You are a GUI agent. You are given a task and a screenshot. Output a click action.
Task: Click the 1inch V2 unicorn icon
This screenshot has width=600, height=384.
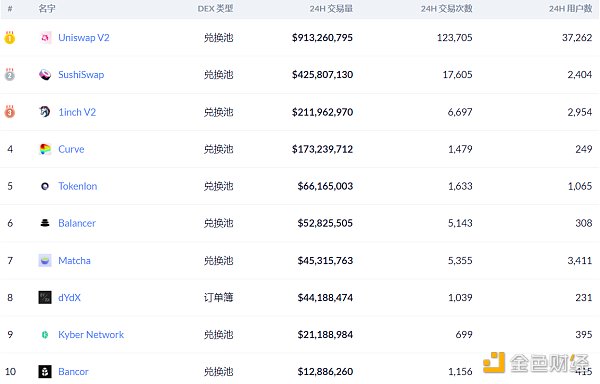pos(45,112)
